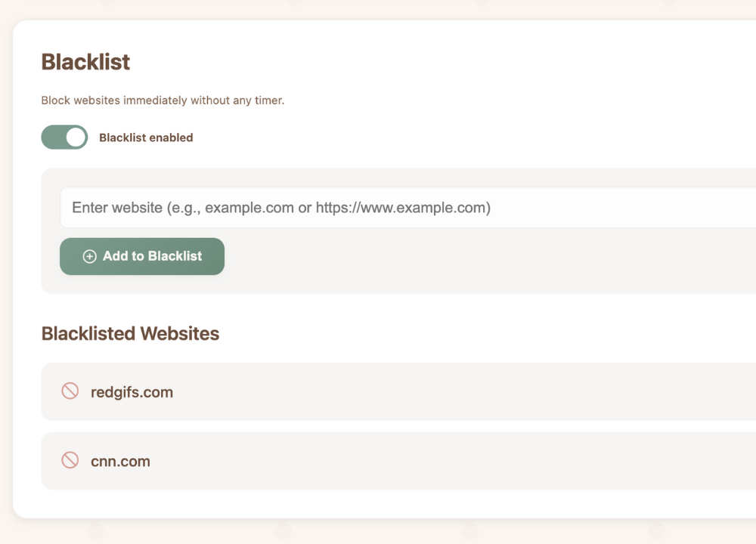Click the Blacklist page title
The height and width of the screenshot is (544, 756).
[85, 62]
